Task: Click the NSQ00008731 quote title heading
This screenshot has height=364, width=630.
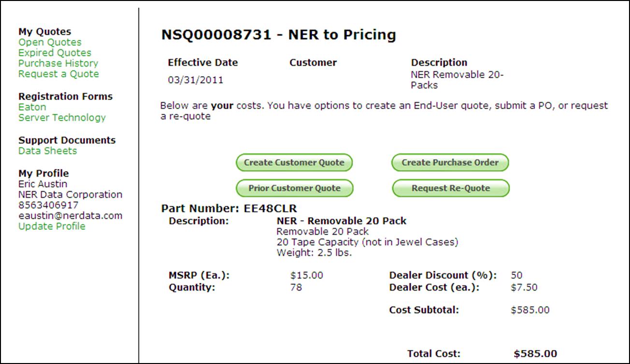Action: [278, 35]
